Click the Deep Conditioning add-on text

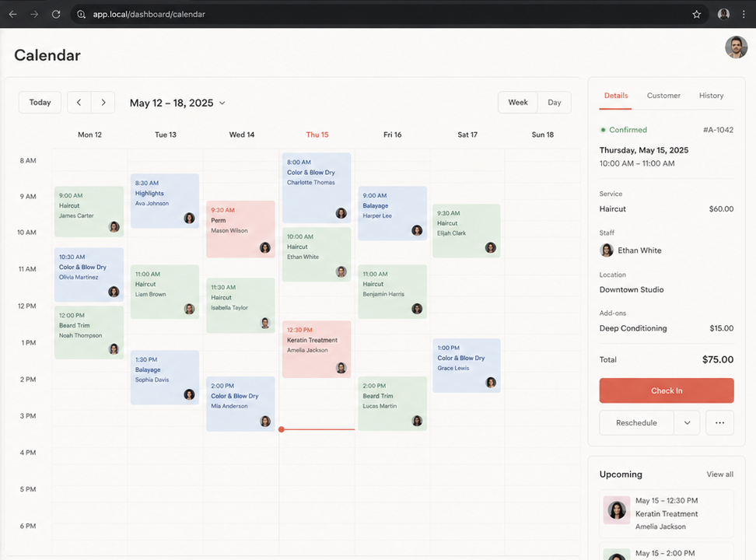click(633, 328)
